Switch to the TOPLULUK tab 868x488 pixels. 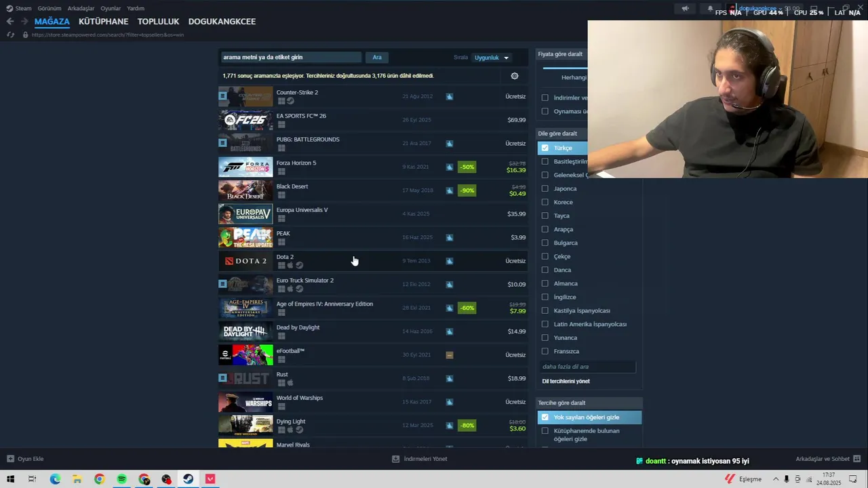coord(158,22)
